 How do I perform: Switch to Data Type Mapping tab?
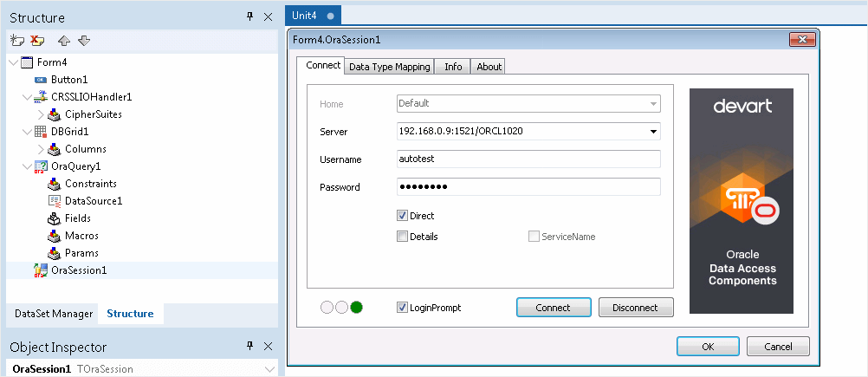coord(390,67)
